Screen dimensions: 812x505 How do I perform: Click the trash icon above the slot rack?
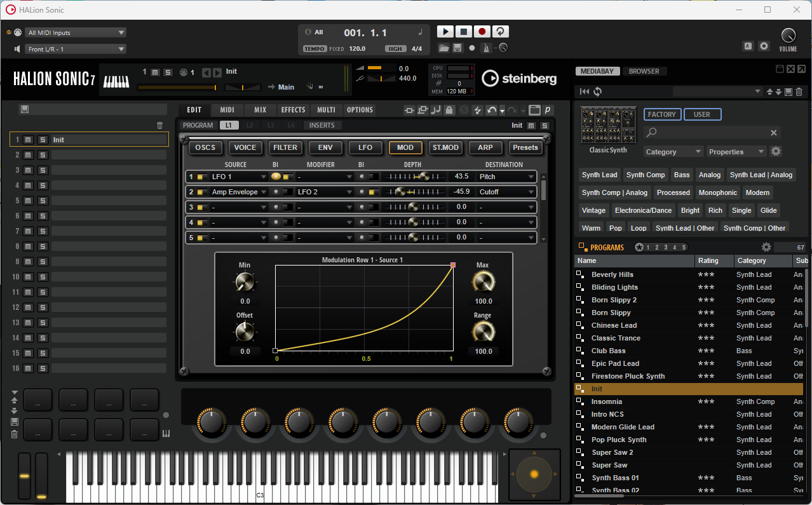(160, 126)
